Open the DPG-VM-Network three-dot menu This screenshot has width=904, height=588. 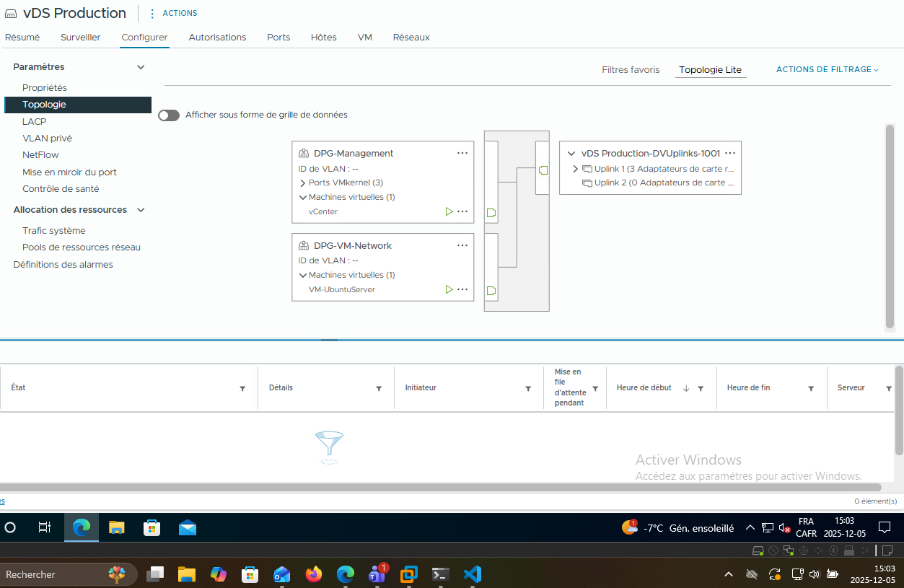pos(462,245)
